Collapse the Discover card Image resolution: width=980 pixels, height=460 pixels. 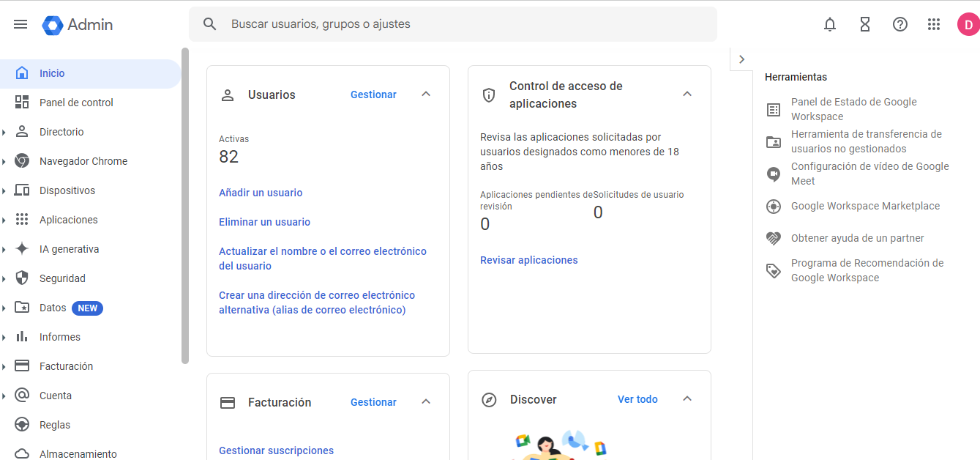click(687, 399)
